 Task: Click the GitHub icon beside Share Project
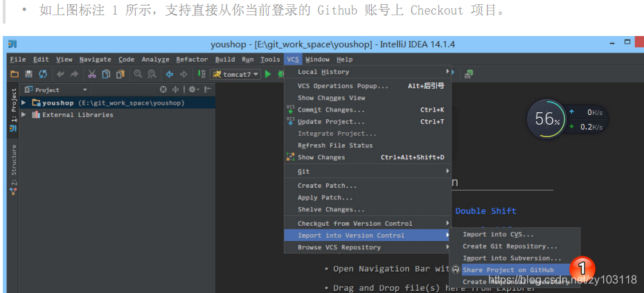tap(455, 269)
